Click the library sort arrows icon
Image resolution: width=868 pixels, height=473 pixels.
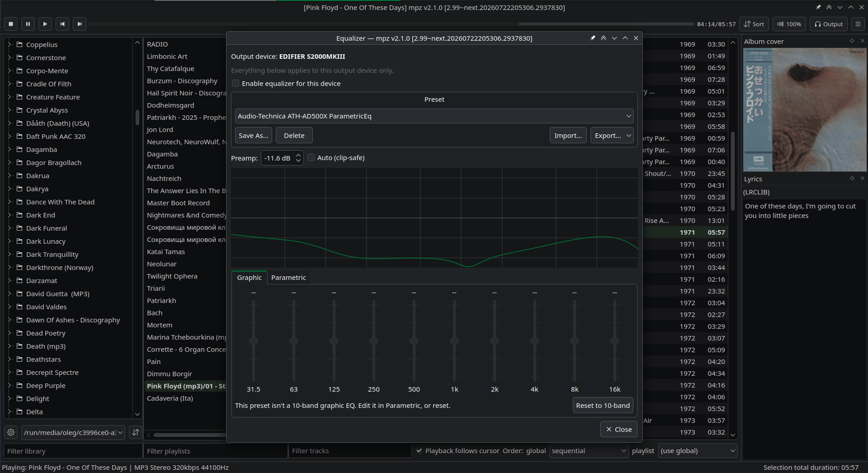(136, 432)
